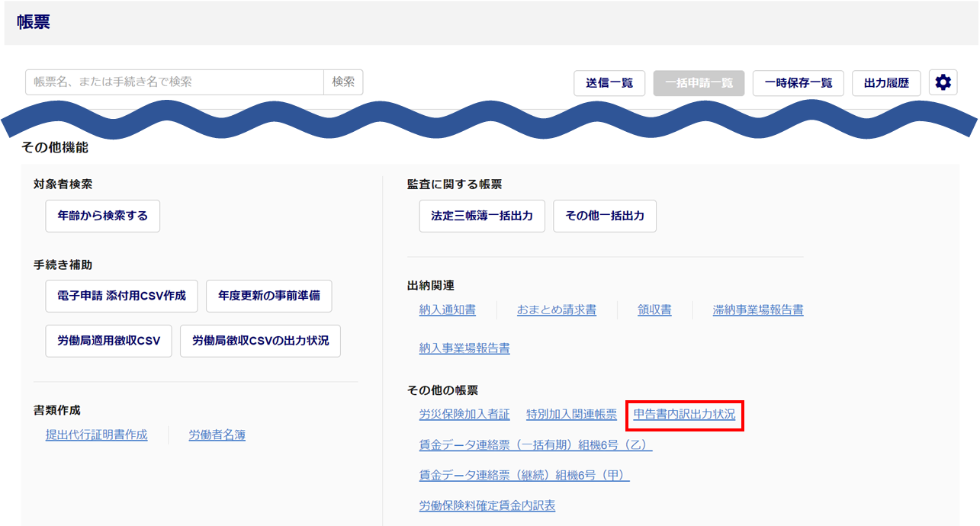Screen dimensions: 980x526
Task: Click the 年齢から検索する button
Action: pos(103,216)
